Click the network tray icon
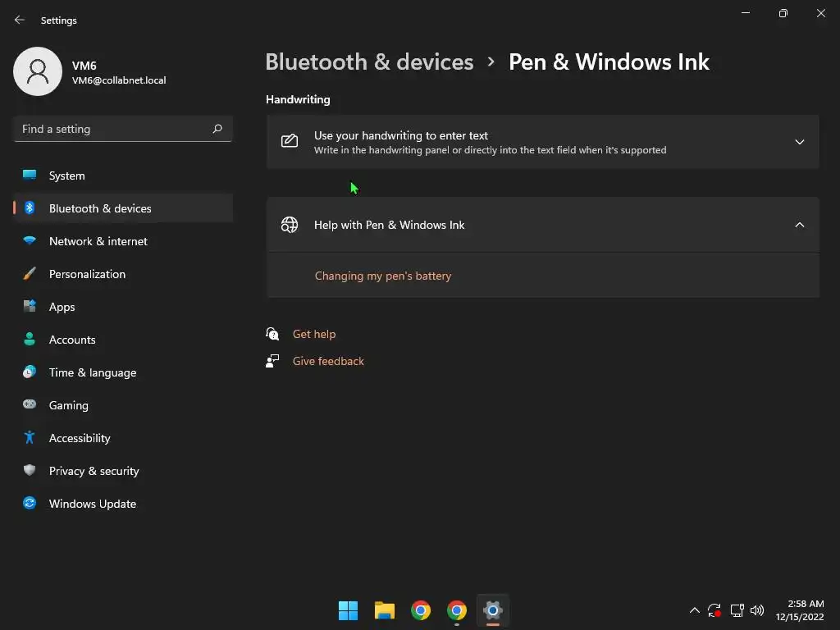 737,610
